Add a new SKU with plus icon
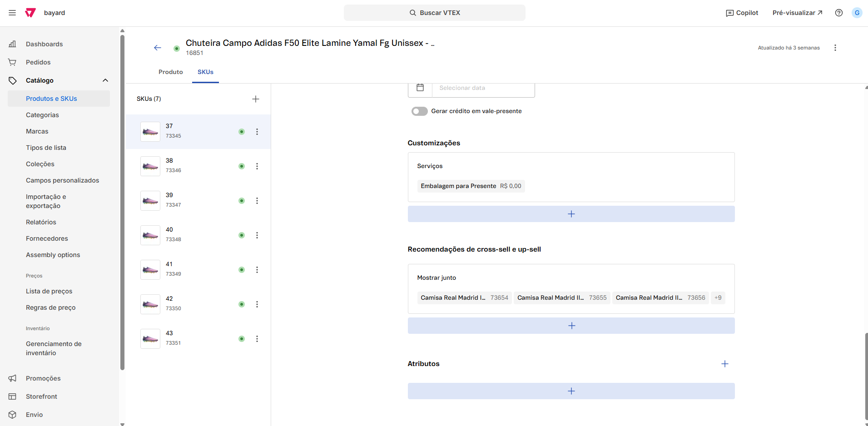The width and height of the screenshot is (868, 426). (x=256, y=99)
